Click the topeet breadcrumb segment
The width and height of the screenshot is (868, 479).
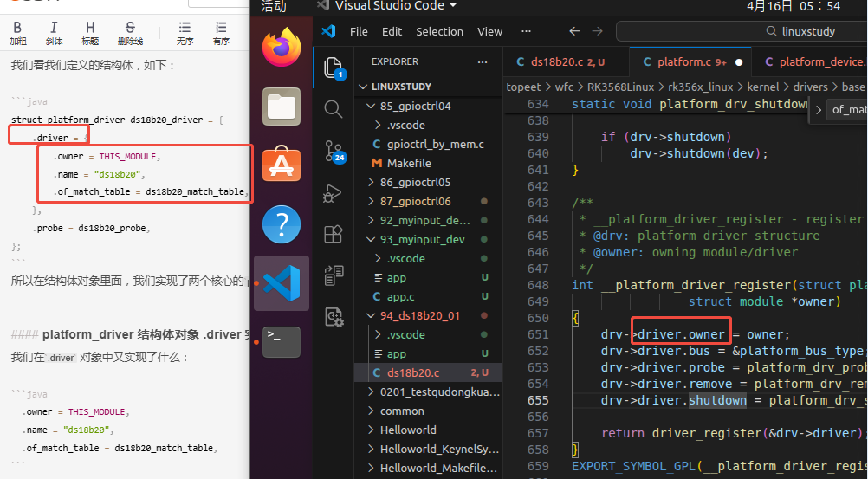click(x=524, y=87)
